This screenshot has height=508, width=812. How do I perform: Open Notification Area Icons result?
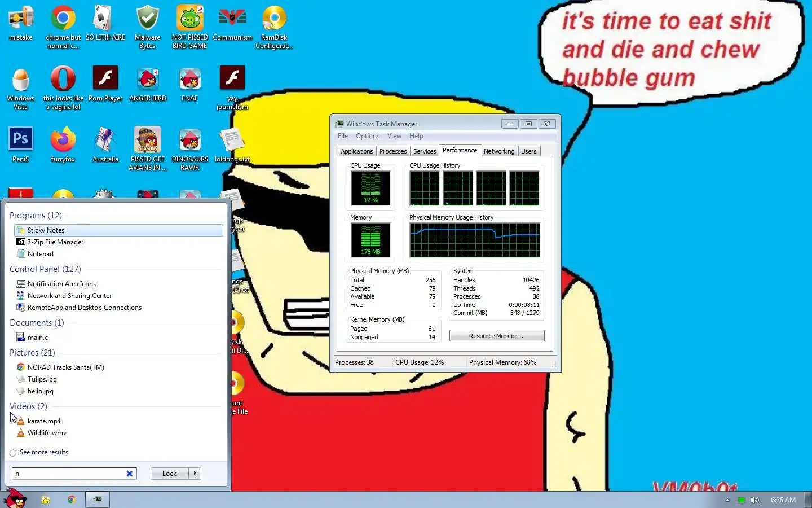click(x=118, y=284)
